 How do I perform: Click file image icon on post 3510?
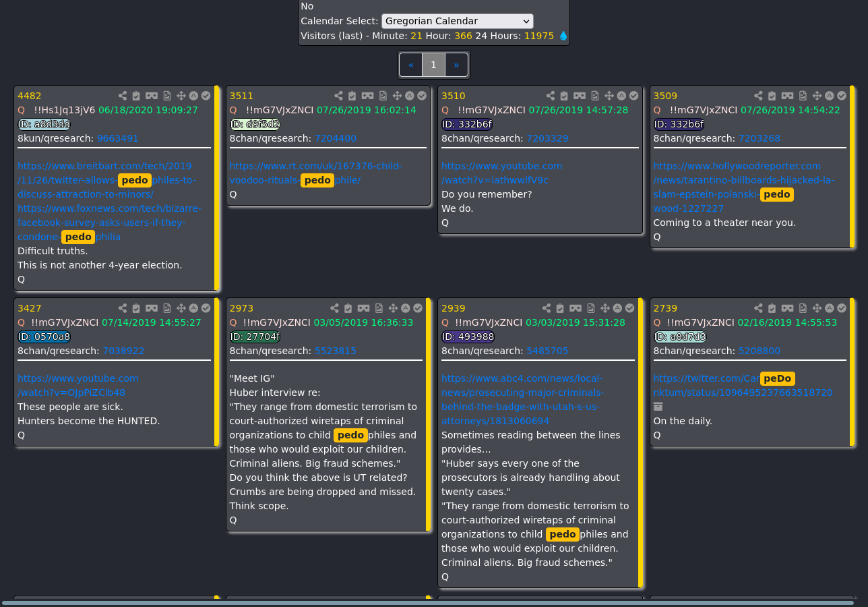[x=595, y=96]
